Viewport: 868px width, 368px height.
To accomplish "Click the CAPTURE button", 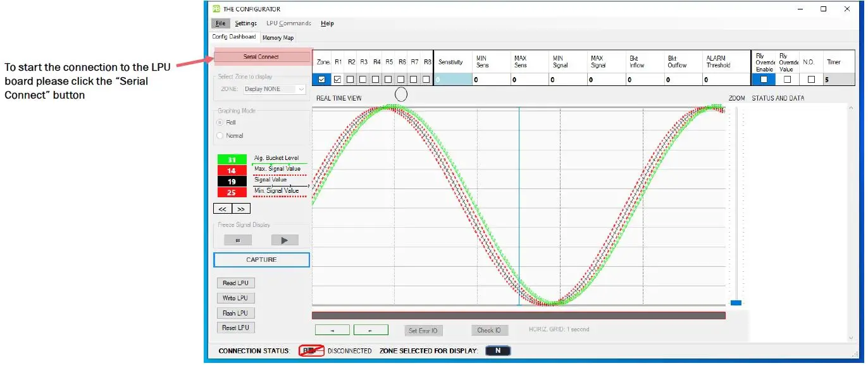I will click(261, 259).
